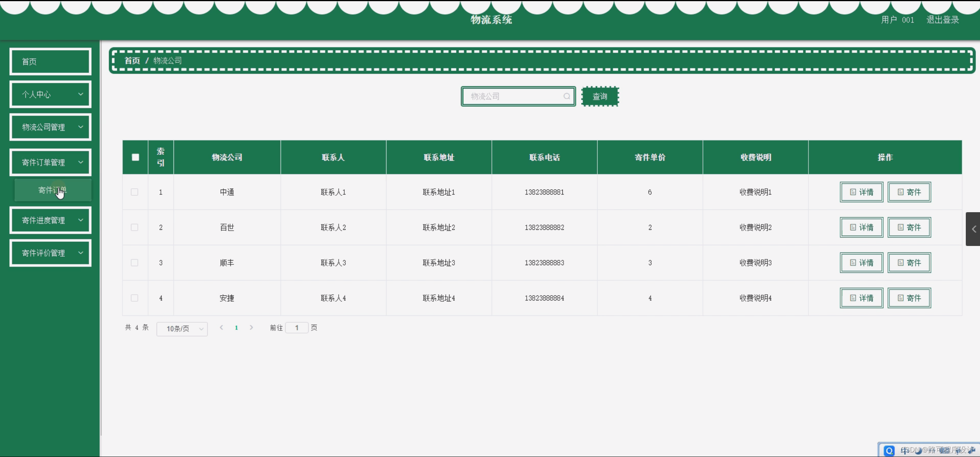Go to next page arrow in pagination
Image resolution: width=980 pixels, height=457 pixels.
click(x=251, y=328)
